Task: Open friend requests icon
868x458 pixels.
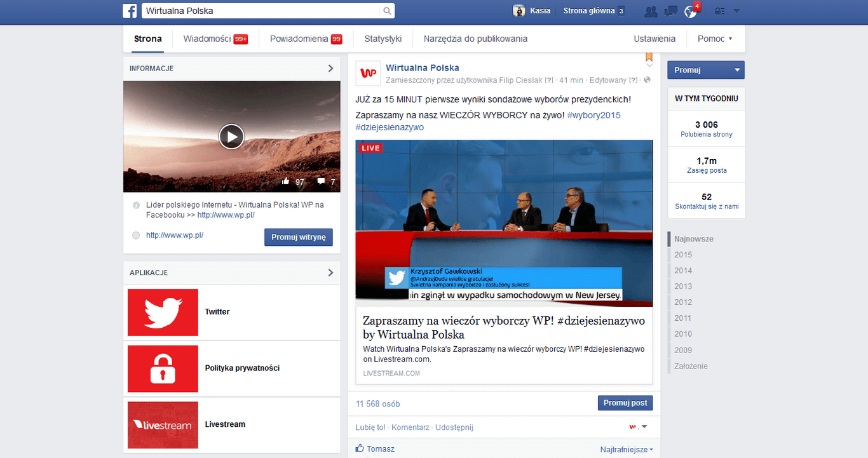Action: coord(651,11)
